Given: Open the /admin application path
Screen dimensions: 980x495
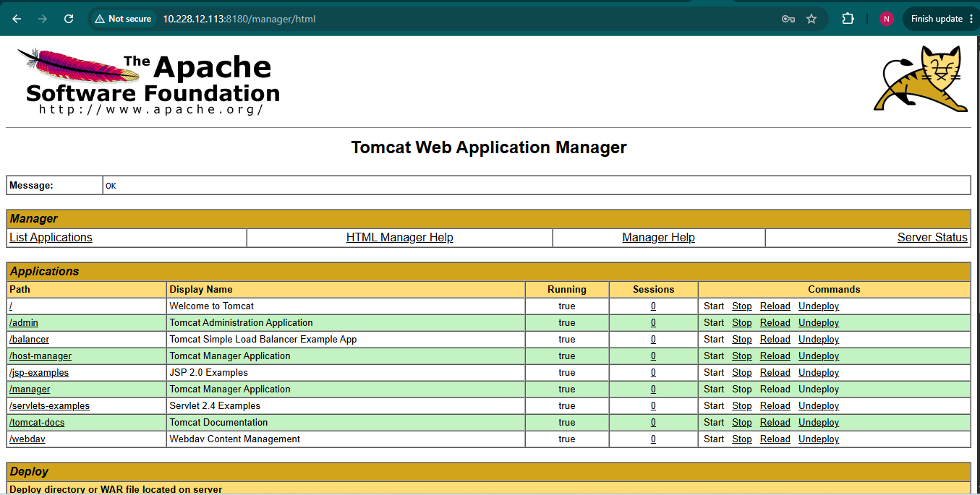Looking at the screenshot, I should [x=24, y=323].
